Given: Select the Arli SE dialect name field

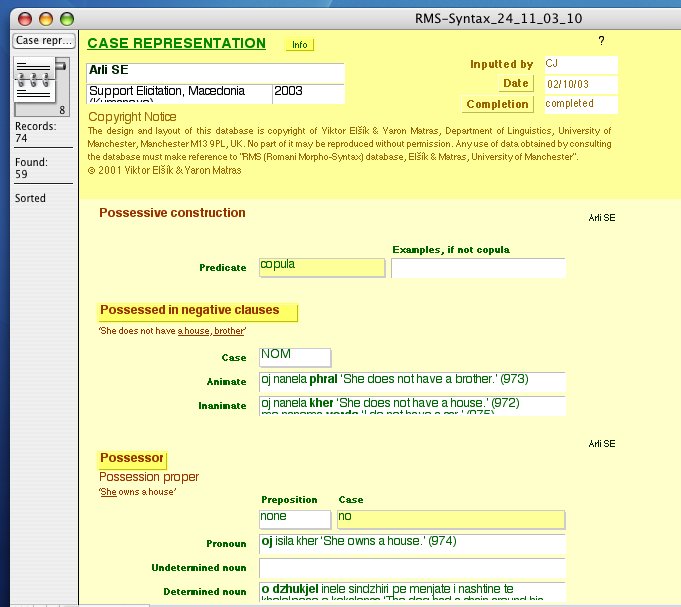Looking at the screenshot, I should pos(215,73).
